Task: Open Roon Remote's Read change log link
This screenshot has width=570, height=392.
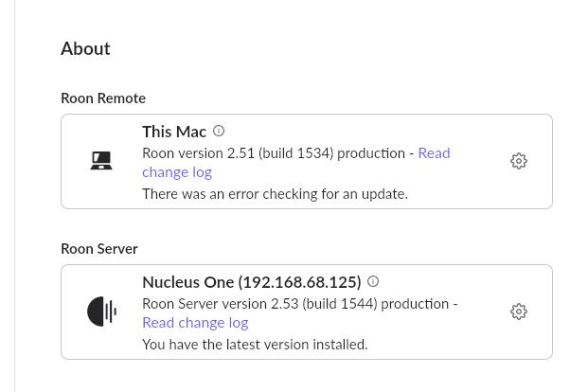Action: 296,163
